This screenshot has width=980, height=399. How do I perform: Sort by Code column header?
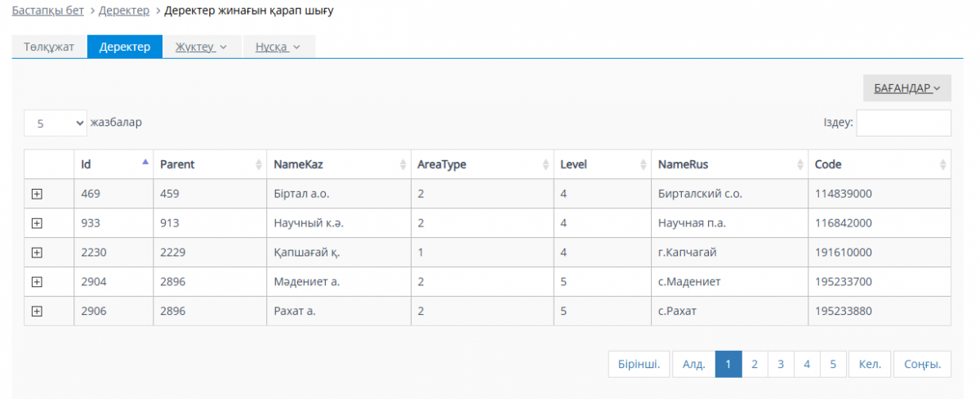click(x=879, y=164)
